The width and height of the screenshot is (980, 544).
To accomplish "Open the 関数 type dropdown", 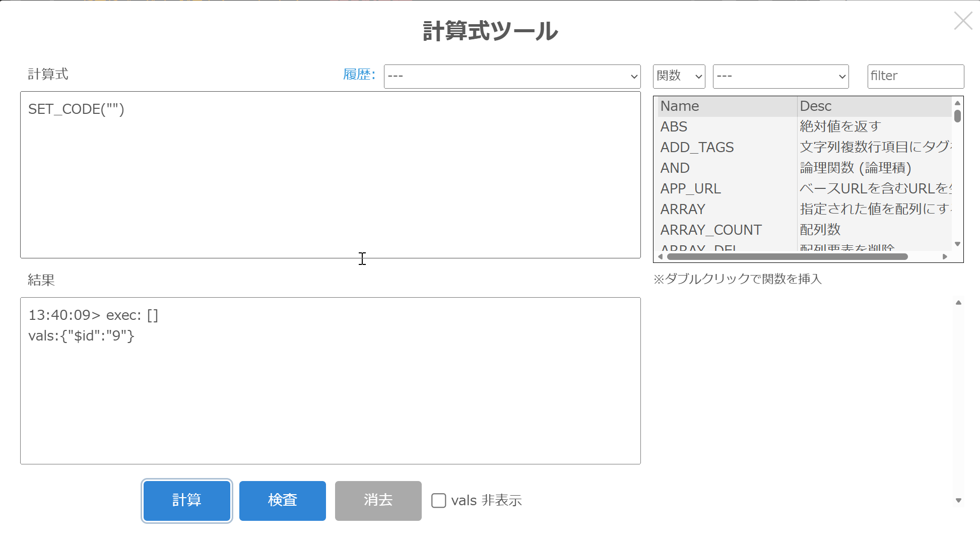I will click(679, 77).
